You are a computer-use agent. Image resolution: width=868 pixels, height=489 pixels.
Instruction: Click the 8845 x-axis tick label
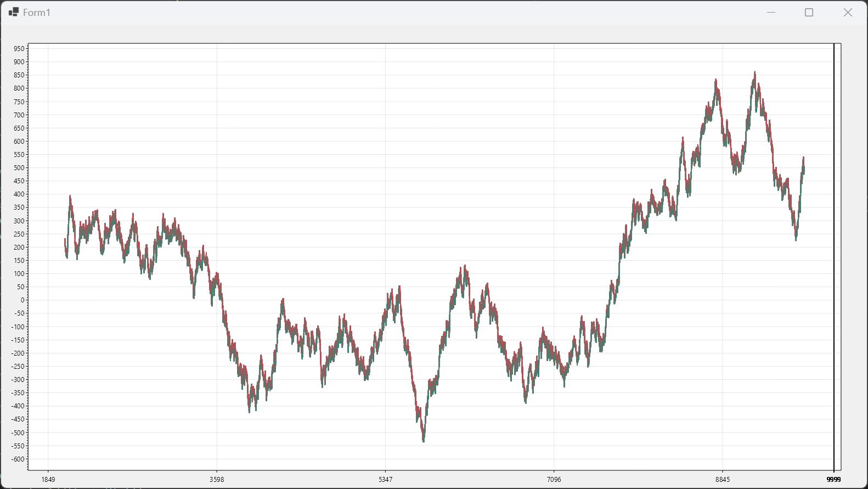click(x=723, y=480)
